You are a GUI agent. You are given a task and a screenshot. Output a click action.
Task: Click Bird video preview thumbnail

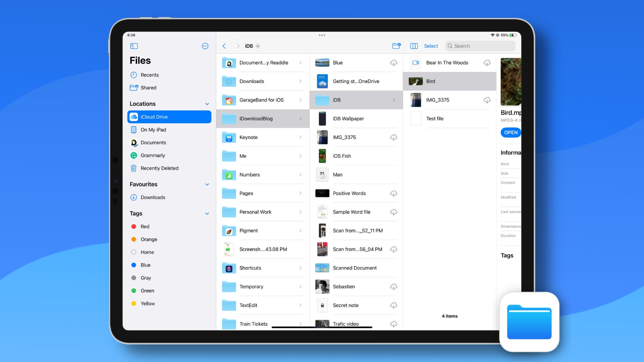tap(511, 82)
